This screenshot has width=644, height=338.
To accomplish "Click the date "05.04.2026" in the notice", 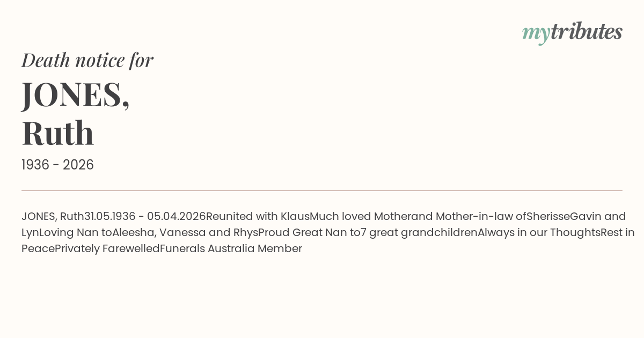I will (176, 216).
